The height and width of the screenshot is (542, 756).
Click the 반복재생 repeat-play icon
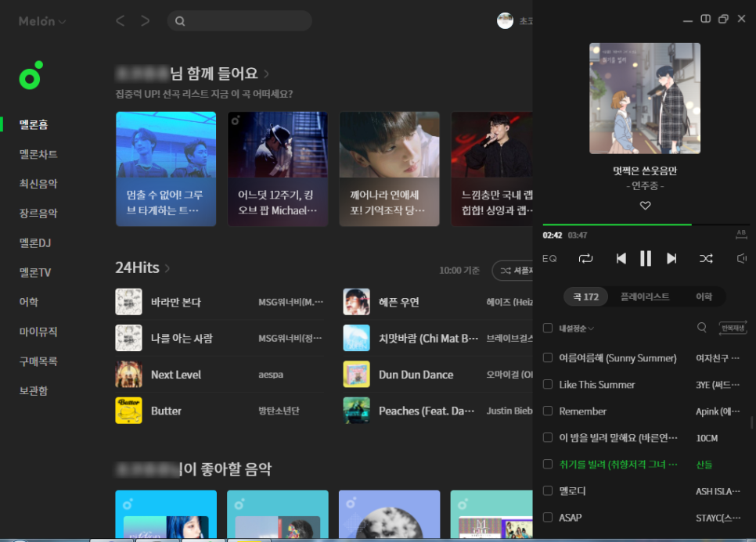[x=733, y=328]
